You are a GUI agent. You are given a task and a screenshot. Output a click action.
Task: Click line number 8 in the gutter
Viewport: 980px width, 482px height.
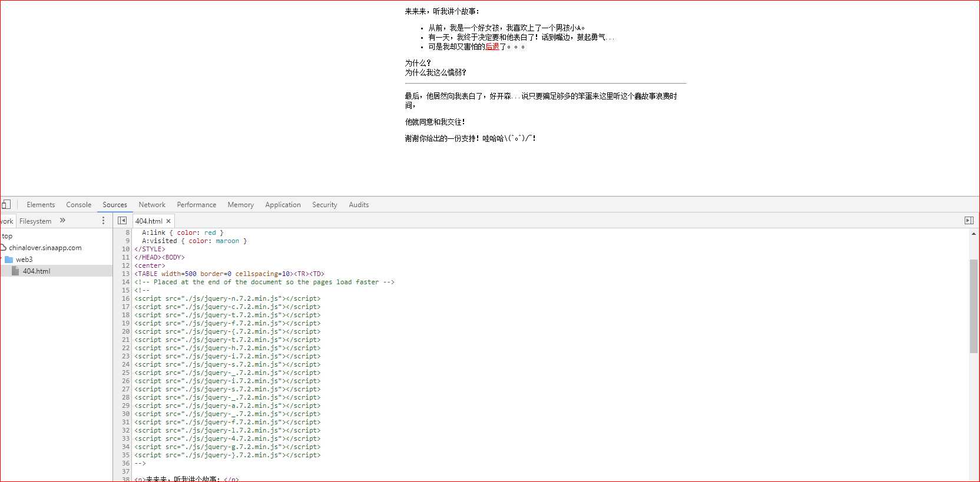coord(127,232)
